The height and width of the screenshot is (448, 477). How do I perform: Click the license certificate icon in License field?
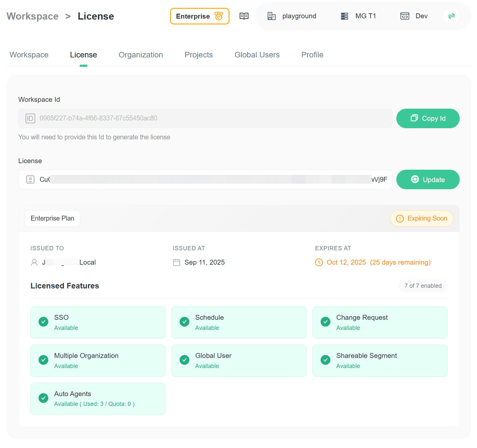pos(30,179)
